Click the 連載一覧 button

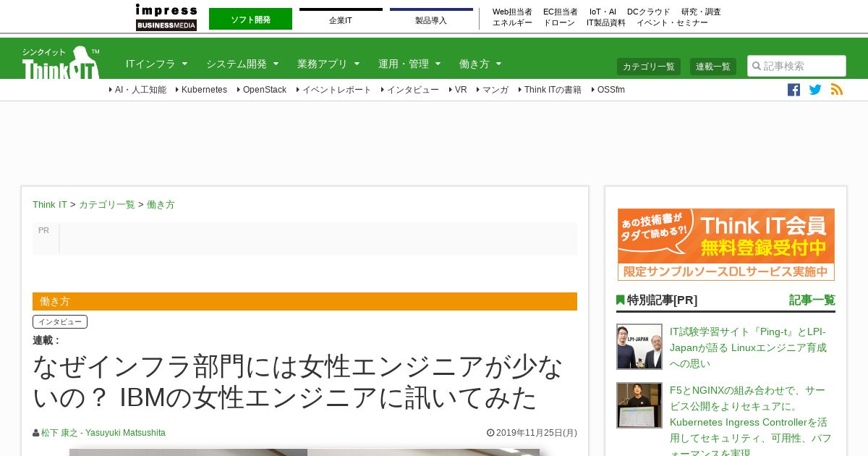point(713,67)
